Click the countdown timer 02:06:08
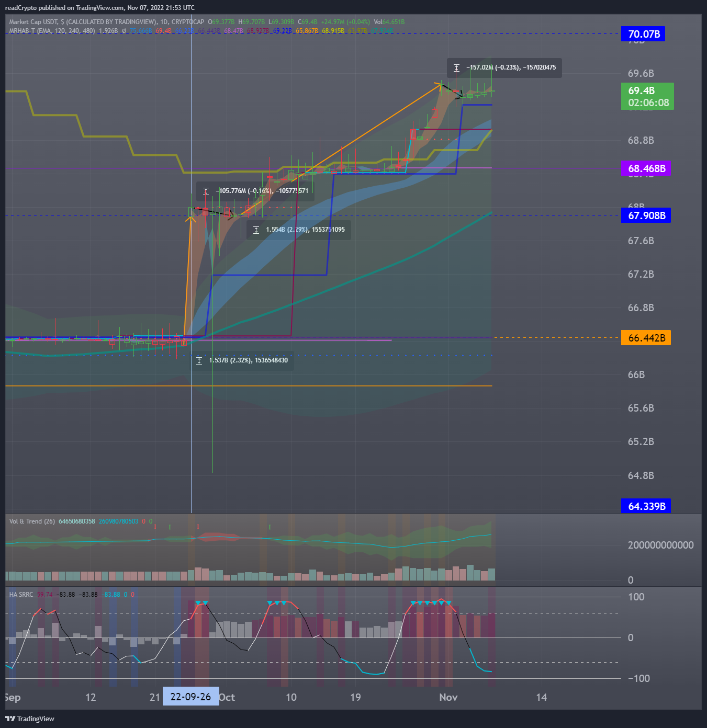707x728 pixels. (x=648, y=103)
